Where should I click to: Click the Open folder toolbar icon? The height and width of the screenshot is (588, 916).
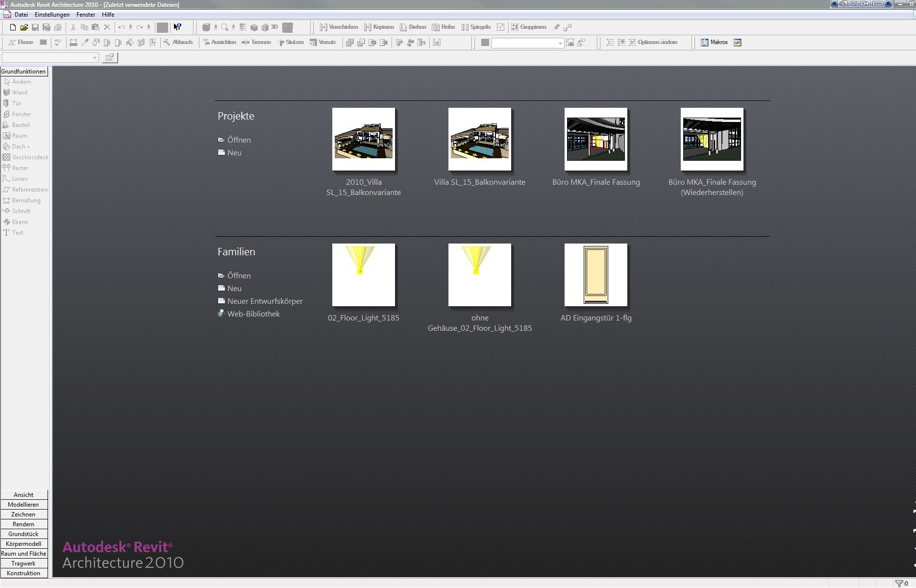[x=24, y=27]
